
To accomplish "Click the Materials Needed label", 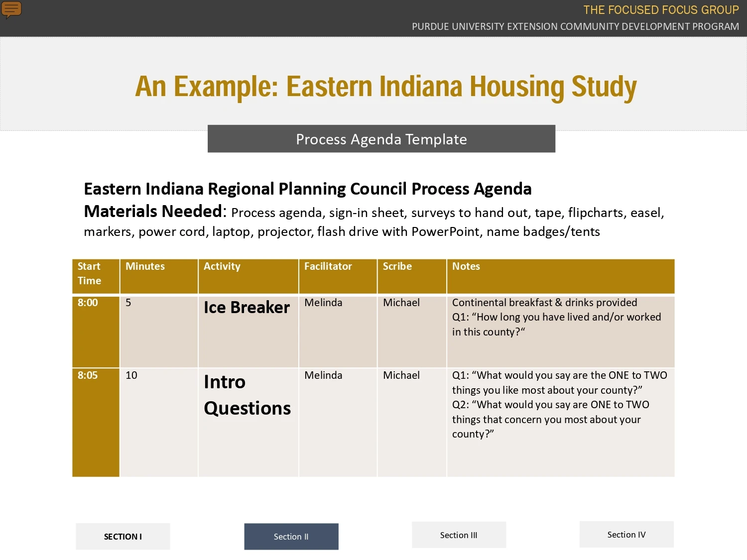I will pos(153,212).
